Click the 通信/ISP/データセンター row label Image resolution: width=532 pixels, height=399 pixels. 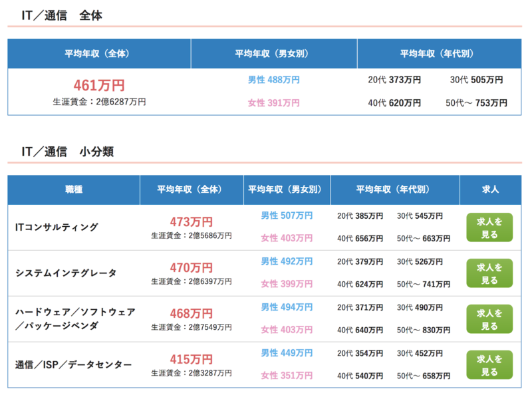pos(73,364)
